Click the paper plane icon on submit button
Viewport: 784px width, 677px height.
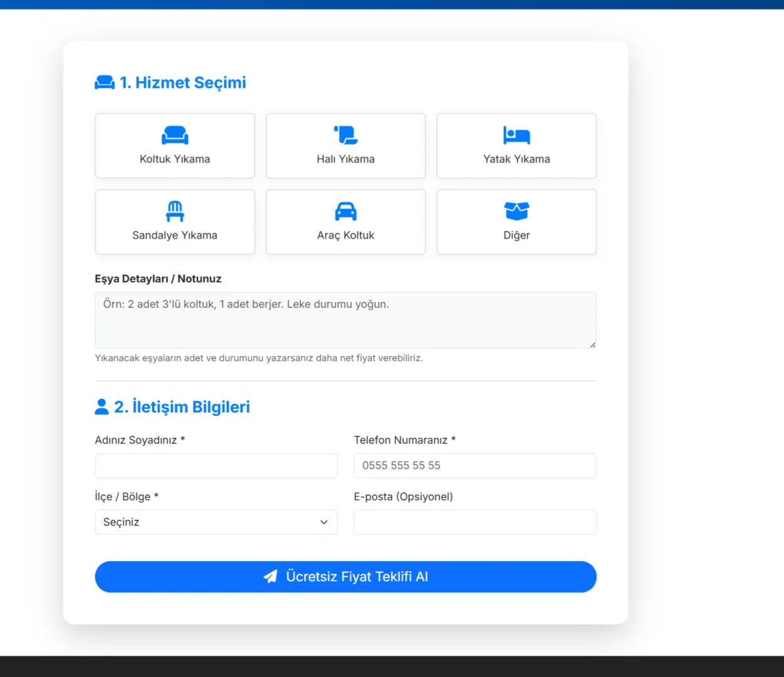(x=270, y=577)
